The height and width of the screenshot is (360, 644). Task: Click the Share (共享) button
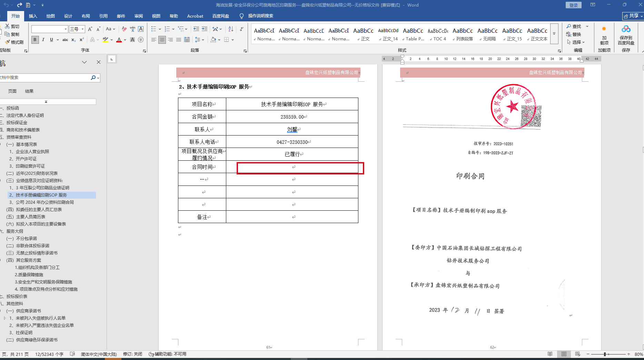click(x=633, y=16)
